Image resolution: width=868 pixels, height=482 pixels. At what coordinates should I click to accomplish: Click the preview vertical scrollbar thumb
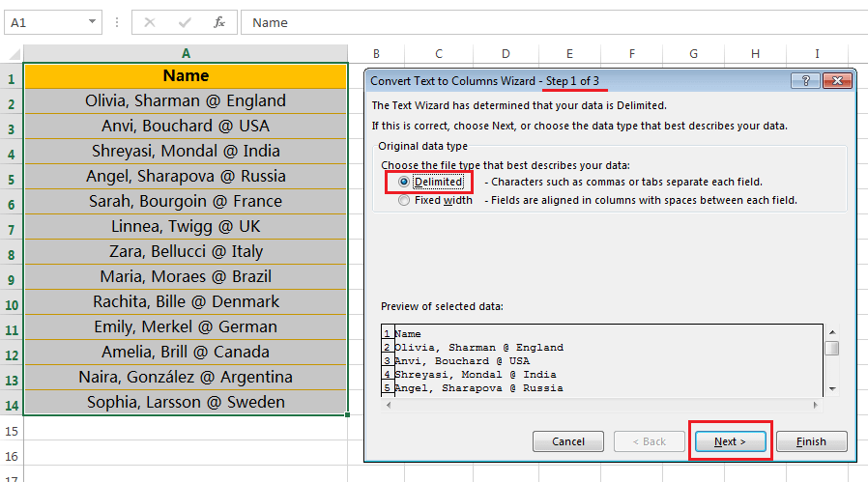832,348
